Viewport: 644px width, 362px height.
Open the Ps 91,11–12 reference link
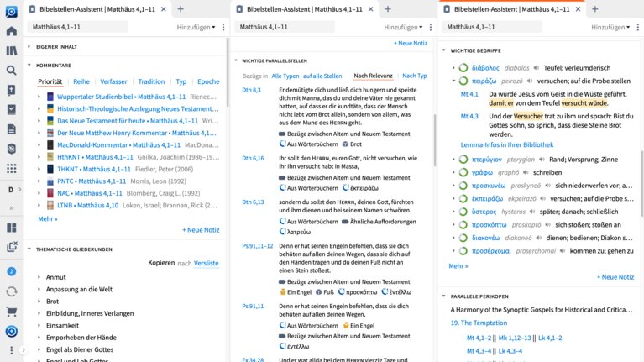coord(258,246)
